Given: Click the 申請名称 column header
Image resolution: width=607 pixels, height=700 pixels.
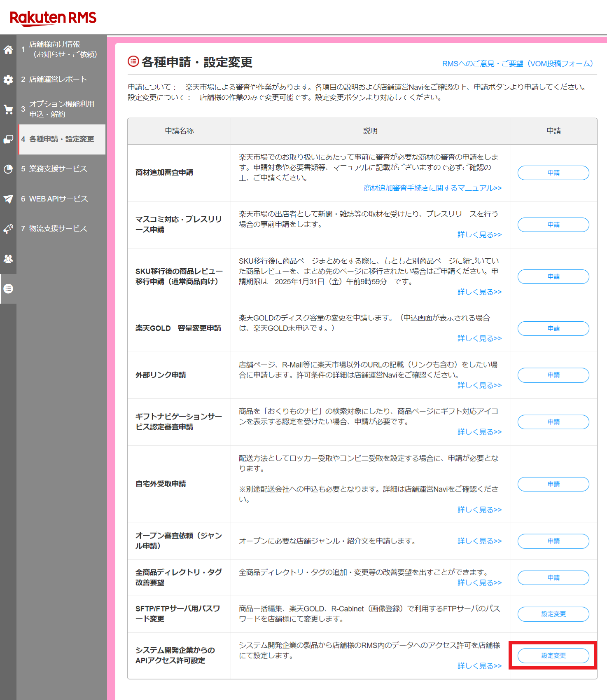Looking at the screenshot, I should pos(179,131).
